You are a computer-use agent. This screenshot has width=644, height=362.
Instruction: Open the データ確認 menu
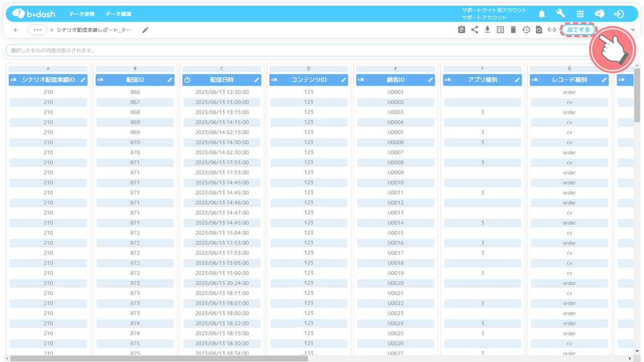click(x=118, y=14)
